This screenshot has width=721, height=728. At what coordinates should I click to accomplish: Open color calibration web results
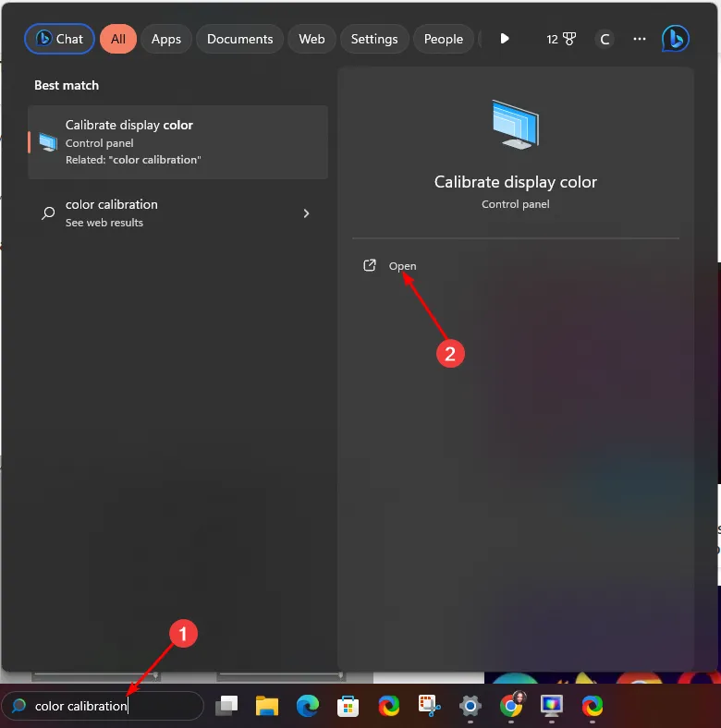point(177,213)
